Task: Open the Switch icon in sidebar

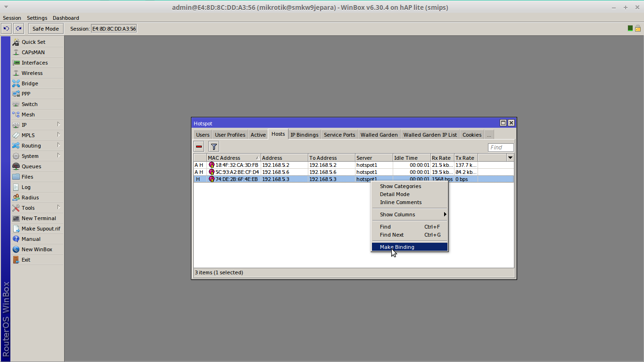Action: pos(16,104)
